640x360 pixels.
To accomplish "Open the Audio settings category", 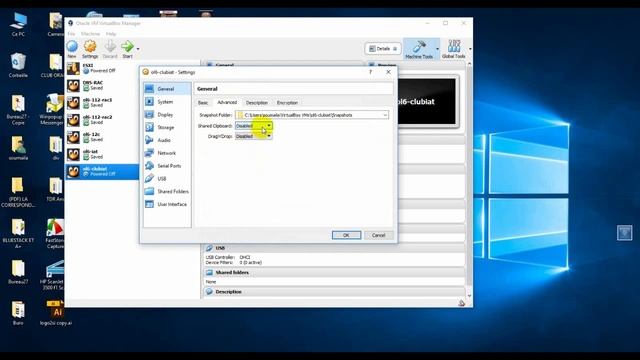I will tap(167, 140).
